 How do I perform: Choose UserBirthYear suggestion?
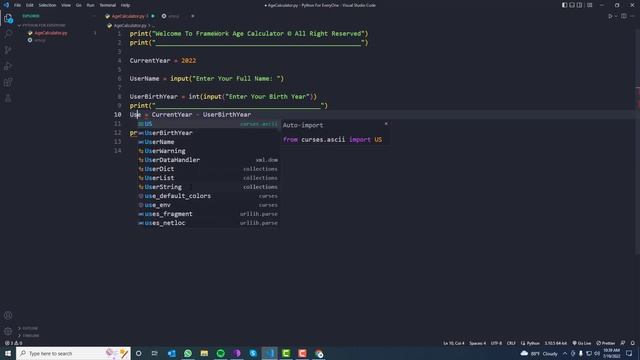[208, 133]
